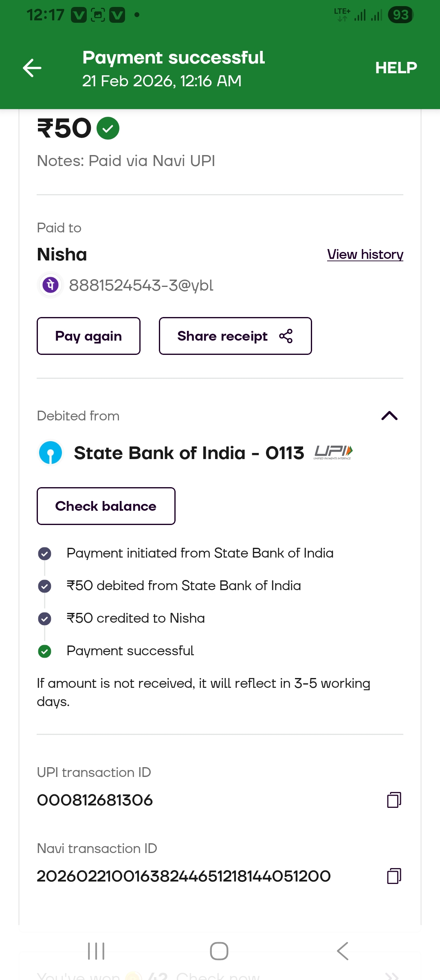Tap the State Bank of India logo
This screenshot has width=440, height=980.
coord(51,453)
